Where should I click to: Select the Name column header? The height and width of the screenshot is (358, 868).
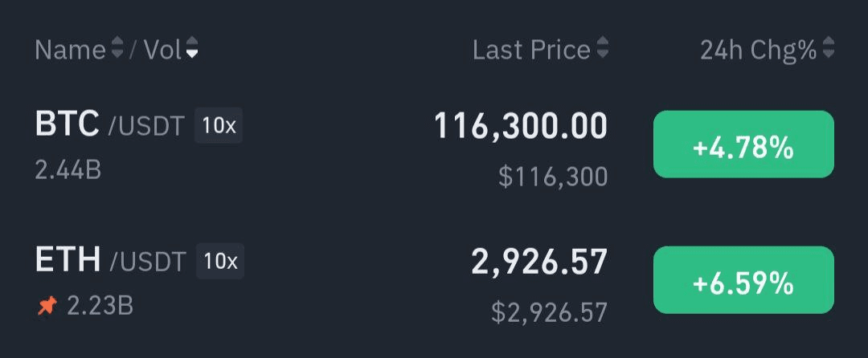[x=70, y=51]
